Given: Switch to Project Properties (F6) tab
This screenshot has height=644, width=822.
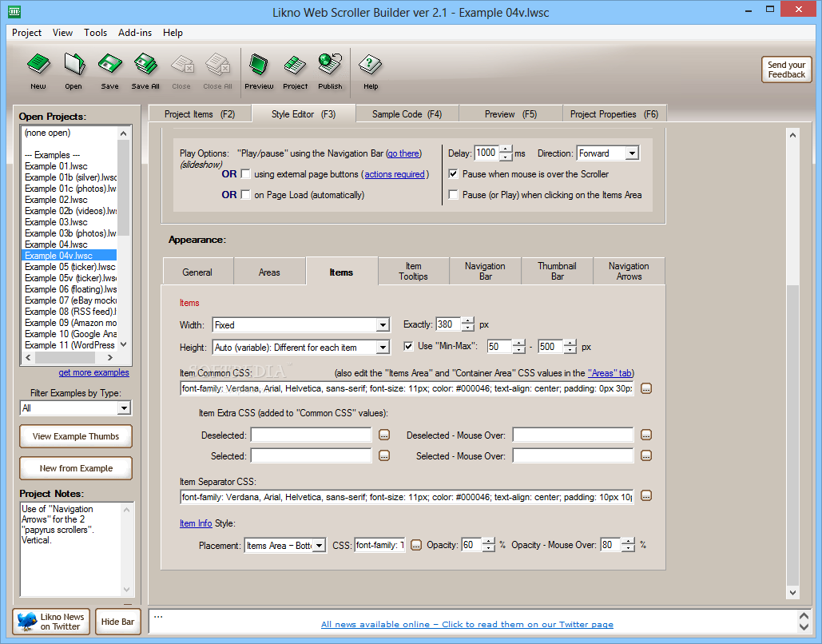Looking at the screenshot, I should (x=614, y=113).
